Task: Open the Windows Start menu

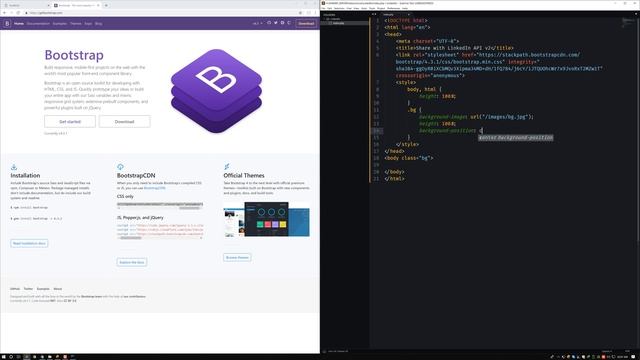Action: pos(3,357)
